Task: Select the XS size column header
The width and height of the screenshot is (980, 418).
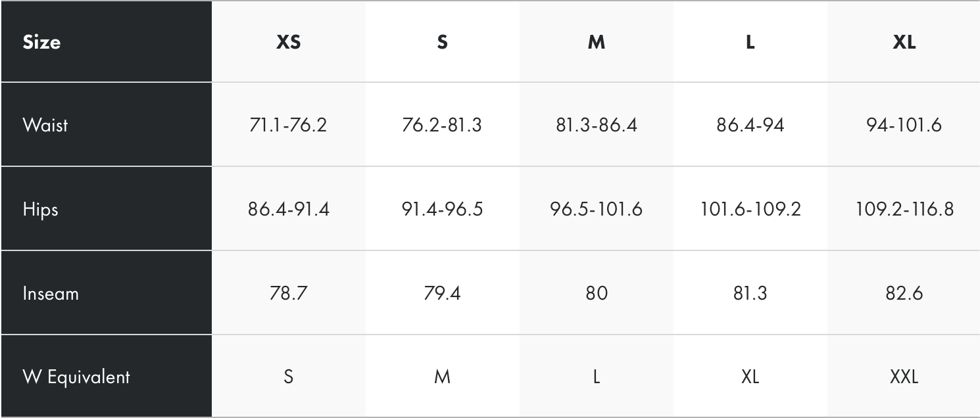Action: [x=288, y=42]
